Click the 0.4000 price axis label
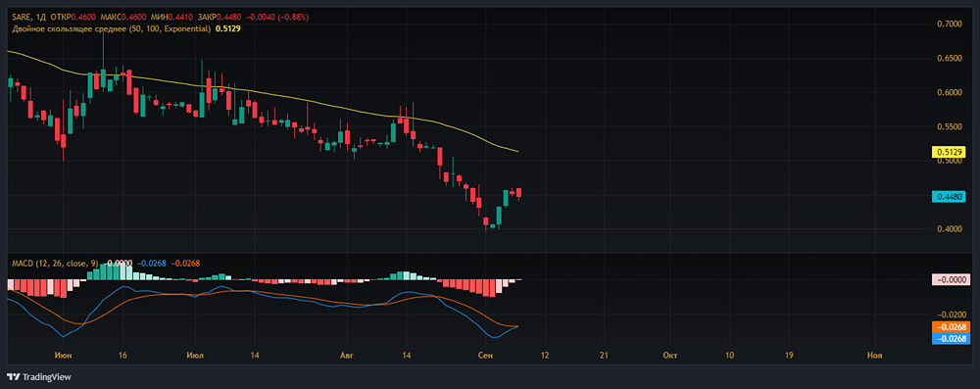The height and width of the screenshot is (389, 980). (950, 229)
